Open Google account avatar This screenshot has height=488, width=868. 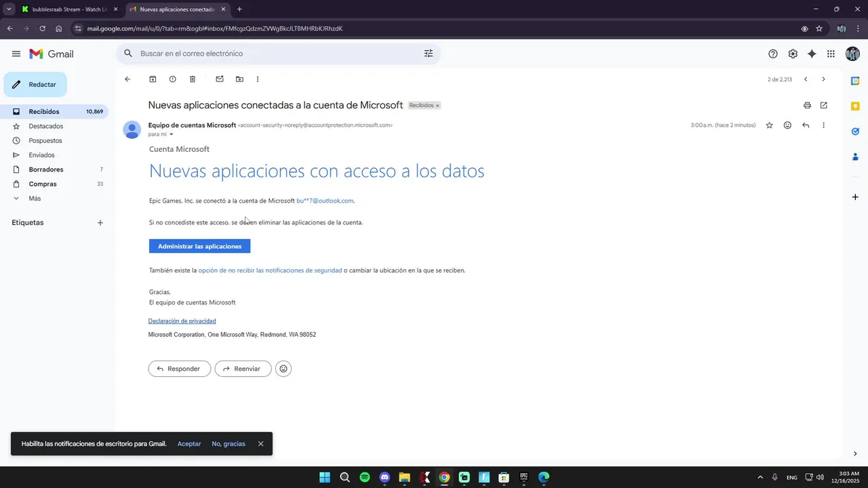[852, 54]
